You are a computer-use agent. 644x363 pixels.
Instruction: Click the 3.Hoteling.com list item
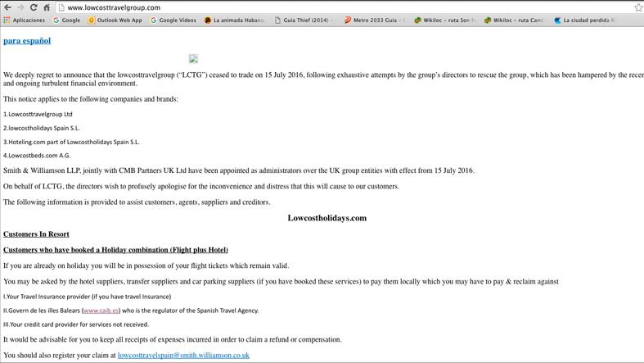[x=71, y=143]
